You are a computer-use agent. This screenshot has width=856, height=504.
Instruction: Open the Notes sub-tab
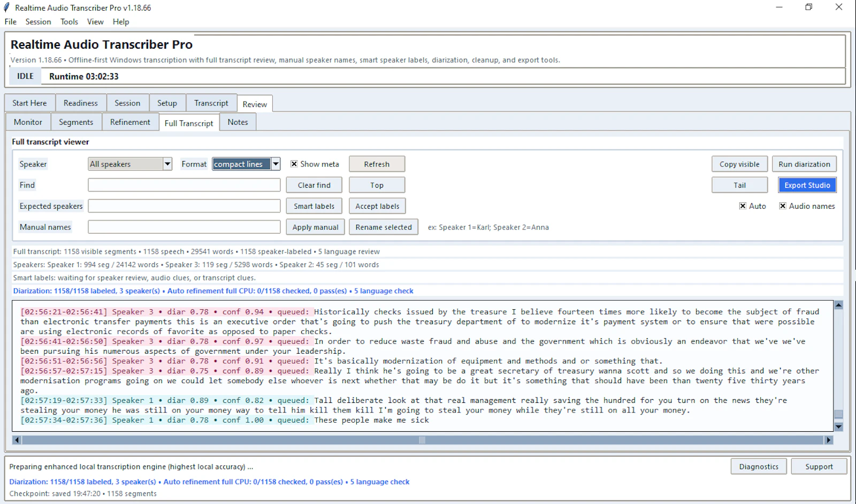pos(238,122)
